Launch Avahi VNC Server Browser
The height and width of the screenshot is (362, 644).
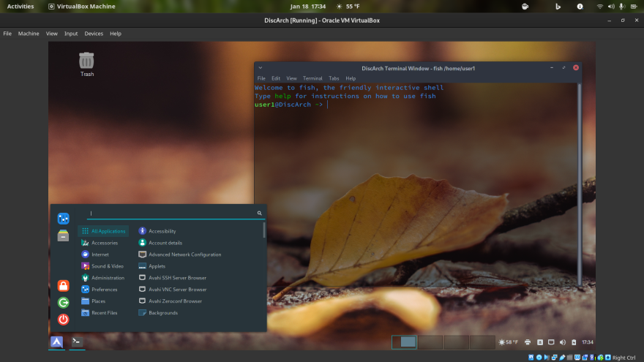(x=172, y=290)
